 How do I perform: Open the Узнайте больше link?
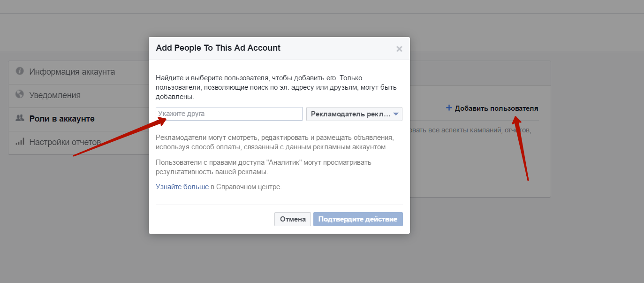pyautogui.click(x=182, y=187)
